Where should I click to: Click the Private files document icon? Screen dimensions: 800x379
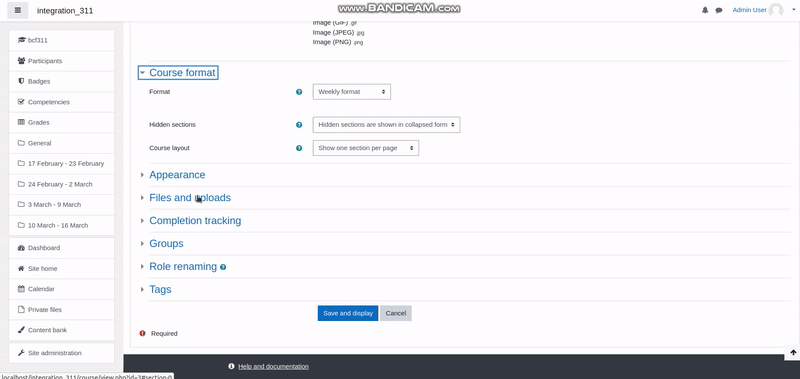point(21,310)
